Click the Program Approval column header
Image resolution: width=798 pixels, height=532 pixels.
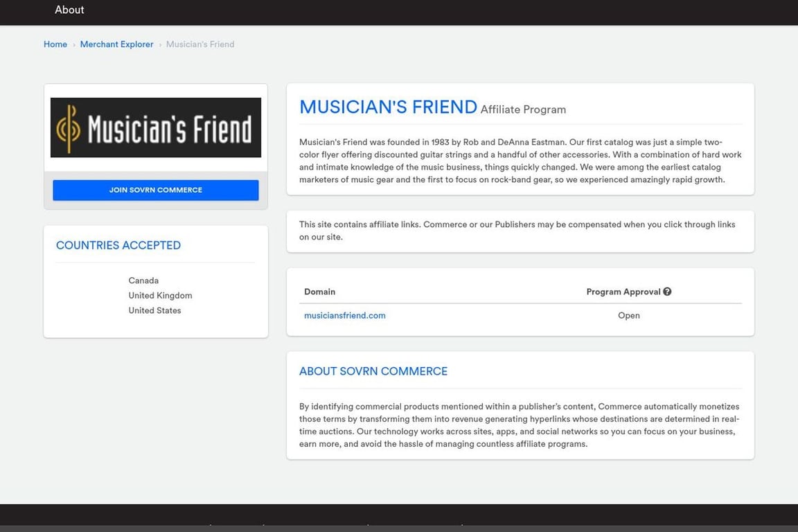tap(623, 292)
